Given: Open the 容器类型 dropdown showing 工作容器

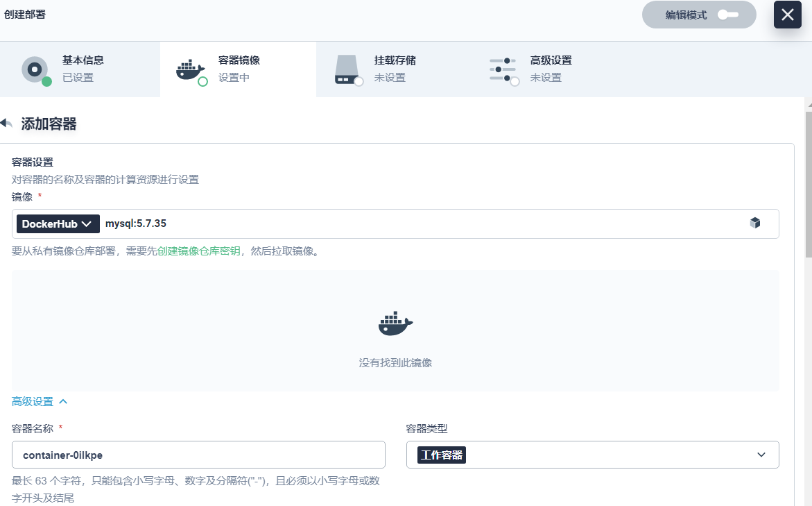Looking at the screenshot, I should [x=592, y=455].
